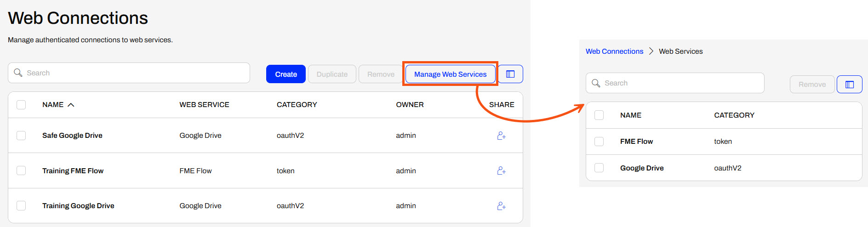Click the NAME sort arrow in Web Connections

tap(71, 105)
